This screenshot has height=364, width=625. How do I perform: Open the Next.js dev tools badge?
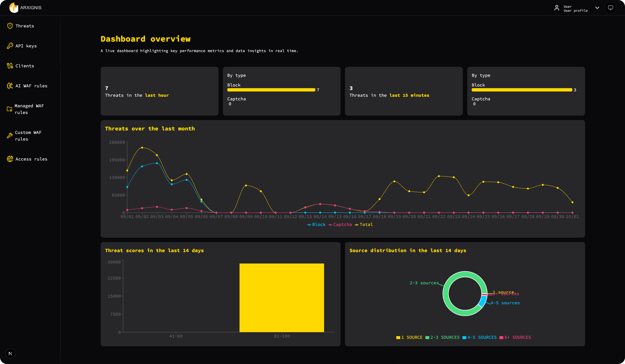[x=10, y=353]
